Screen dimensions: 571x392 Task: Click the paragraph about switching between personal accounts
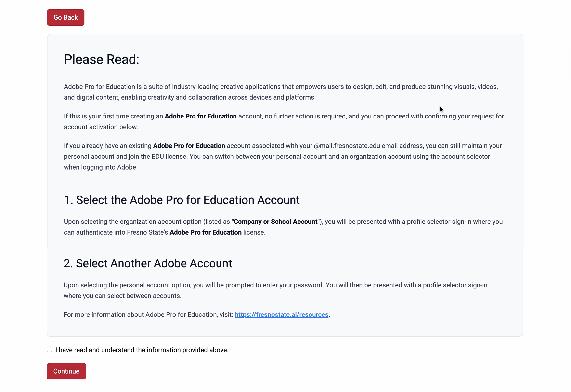(283, 156)
